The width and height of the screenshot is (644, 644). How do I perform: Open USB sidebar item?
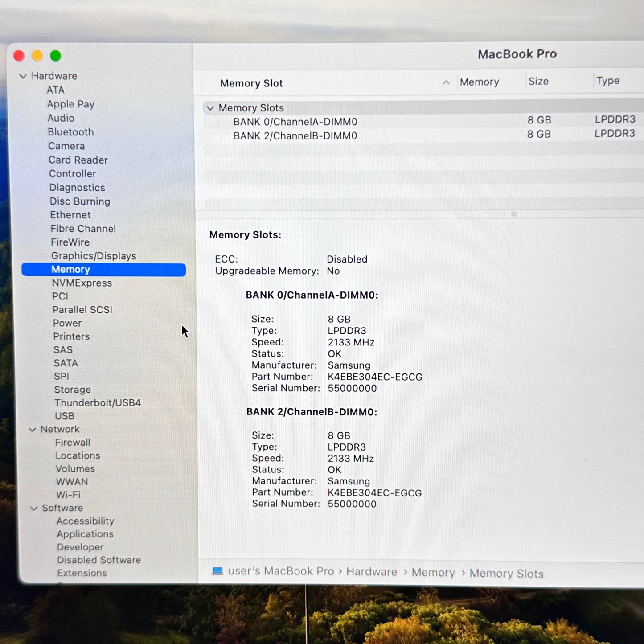tap(65, 416)
